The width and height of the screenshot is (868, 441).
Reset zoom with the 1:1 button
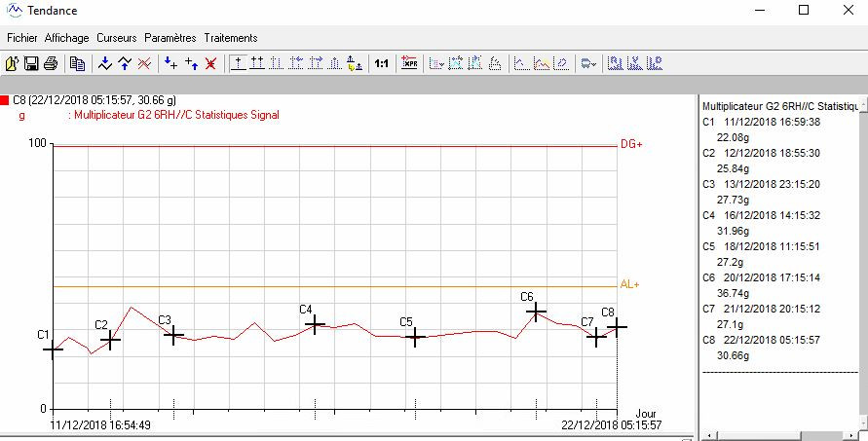coord(382,63)
